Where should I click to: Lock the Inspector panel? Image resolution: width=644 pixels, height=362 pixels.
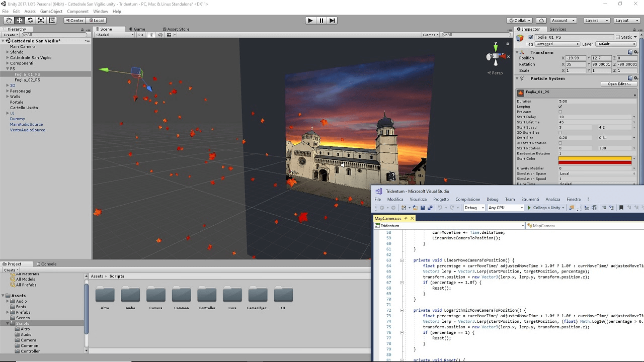pyautogui.click(x=635, y=29)
